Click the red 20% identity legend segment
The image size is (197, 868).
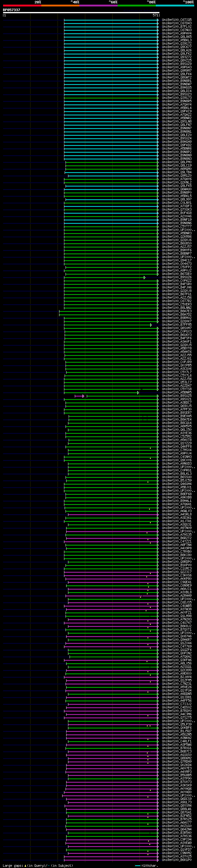22,6
